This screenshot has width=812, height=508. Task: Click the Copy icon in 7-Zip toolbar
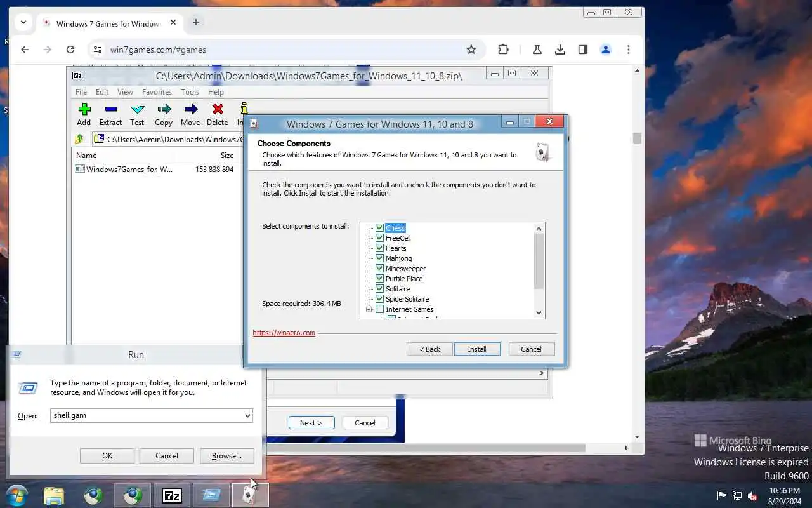164,109
